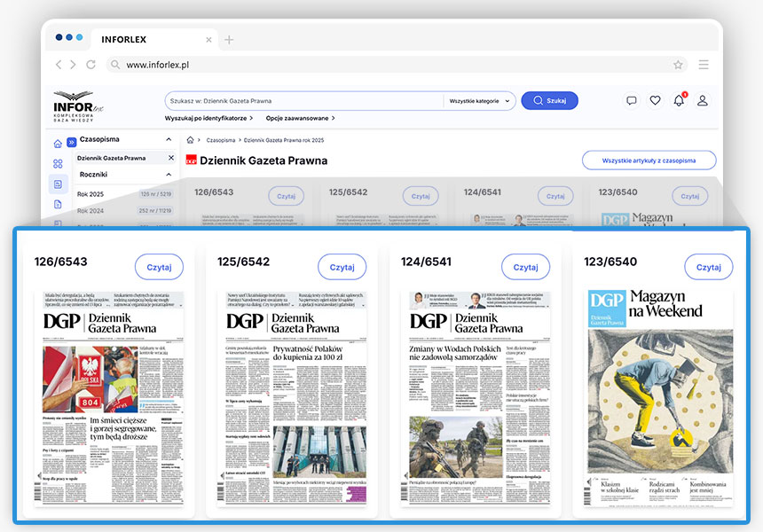The image size is (763, 532).
Task: Open the messages chat bubble icon
Action: (632, 100)
